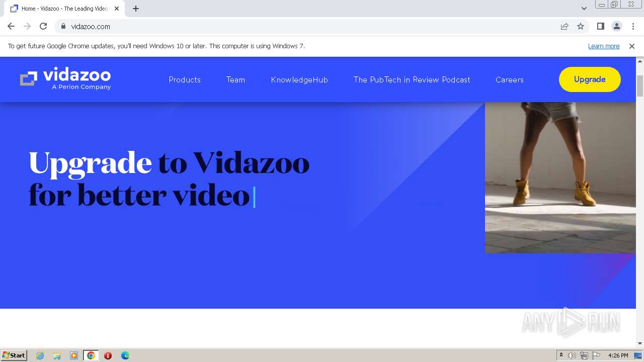Click the yellow Upgrade button
This screenshot has height=362, width=644.
[590, 79]
